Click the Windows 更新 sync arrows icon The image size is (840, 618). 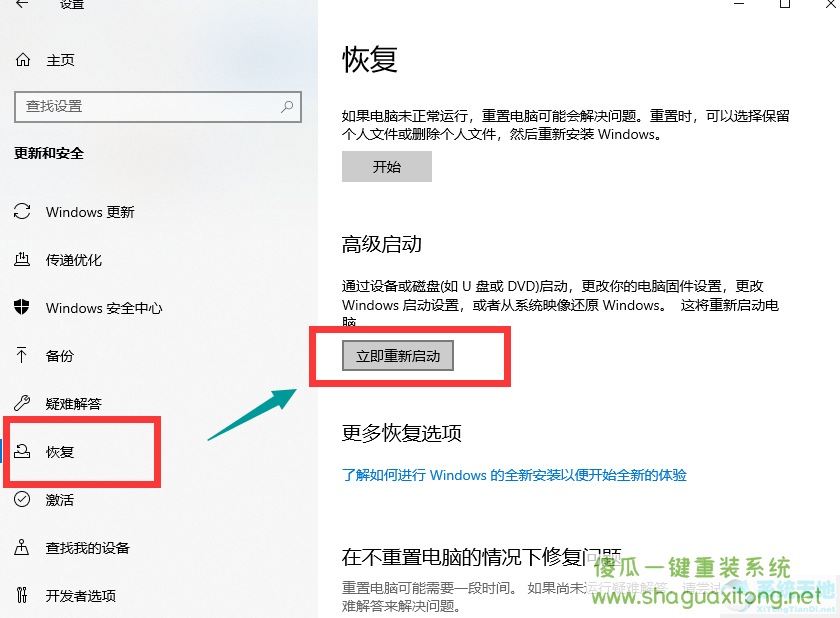(x=22, y=212)
